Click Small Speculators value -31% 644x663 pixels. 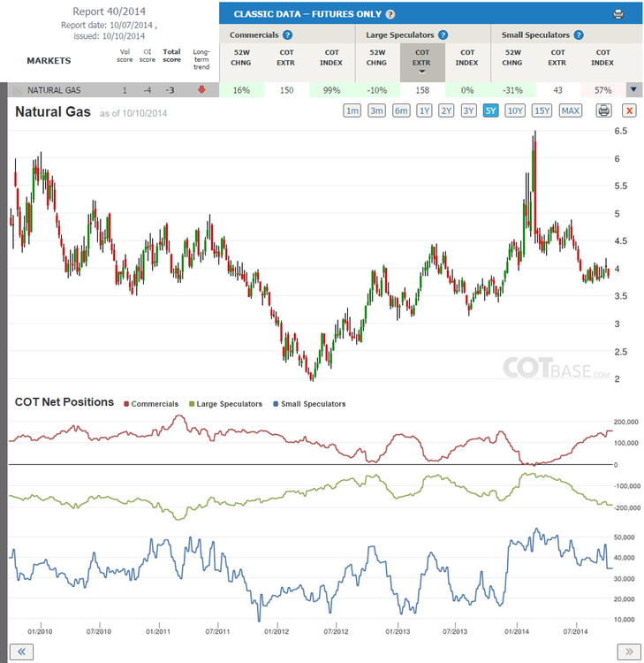pyautogui.click(x=513, y=90)
